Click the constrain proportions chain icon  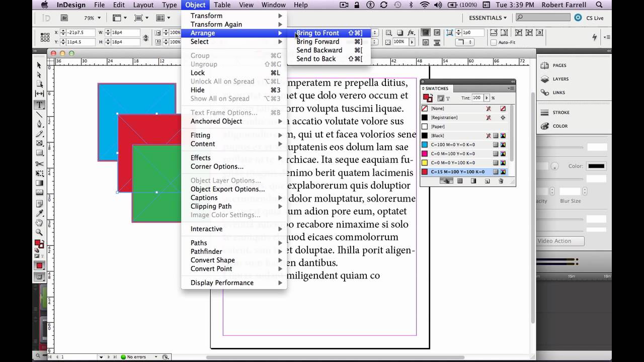pyautogui.click(x=146, y=38)
